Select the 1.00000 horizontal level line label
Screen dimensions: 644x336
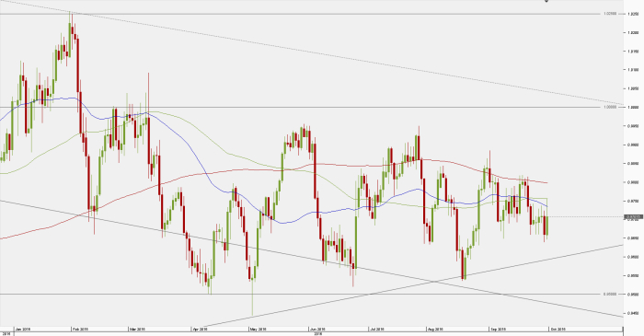(x=610, y=107)
